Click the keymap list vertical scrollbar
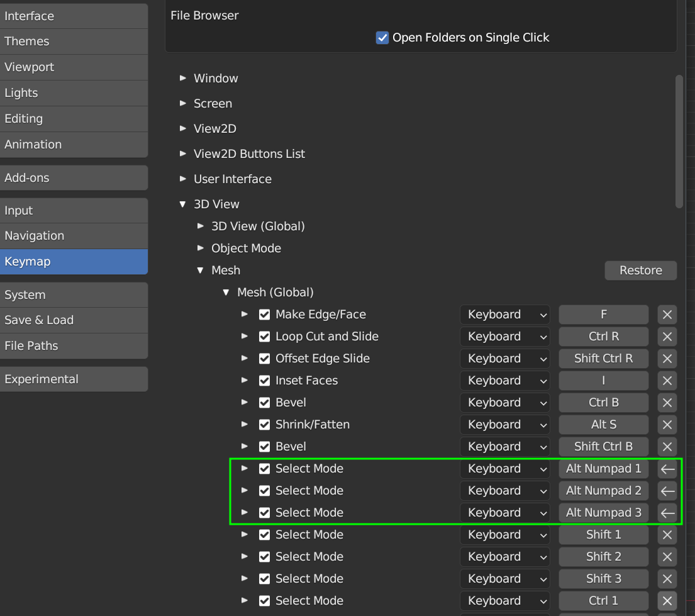The width and height of the screenshot is (695, 616). coord(679,142)
